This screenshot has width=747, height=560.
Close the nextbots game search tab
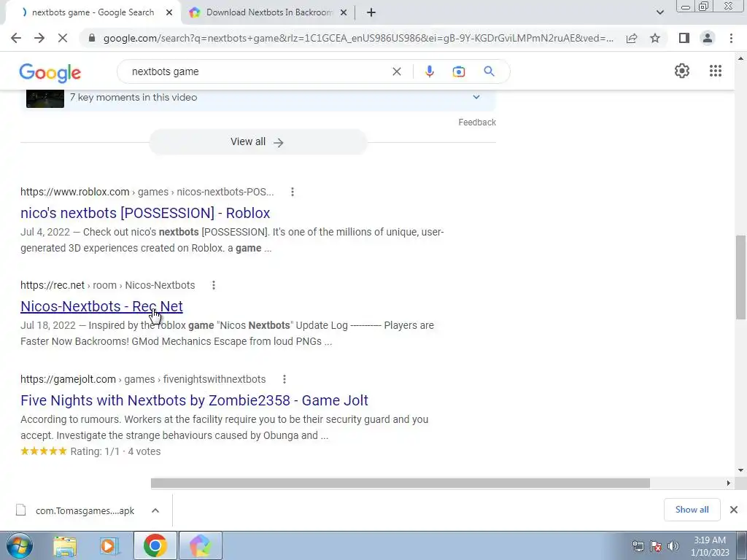click(169, 13)
